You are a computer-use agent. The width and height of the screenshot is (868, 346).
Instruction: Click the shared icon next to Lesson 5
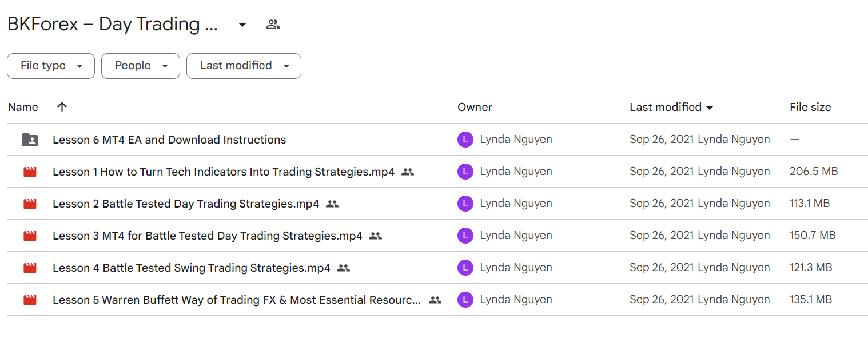(435, 300)
